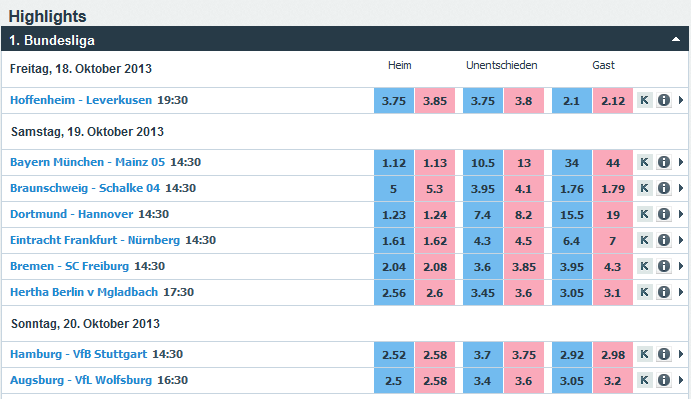Select pink lay odds 44 for Mainz 05 away
This screenshot has height=399, width=691.
click(x=613, y=163)
